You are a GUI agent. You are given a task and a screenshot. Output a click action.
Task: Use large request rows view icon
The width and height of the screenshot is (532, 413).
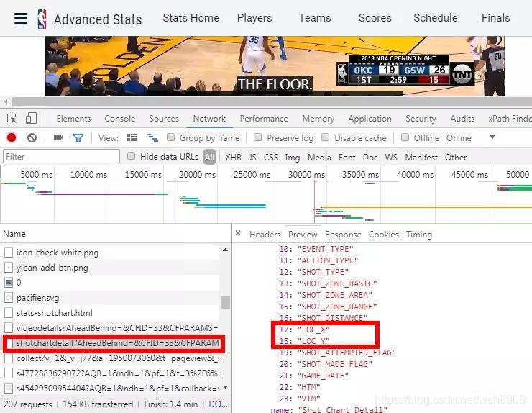pyautogui.click(x=132, y=137)
